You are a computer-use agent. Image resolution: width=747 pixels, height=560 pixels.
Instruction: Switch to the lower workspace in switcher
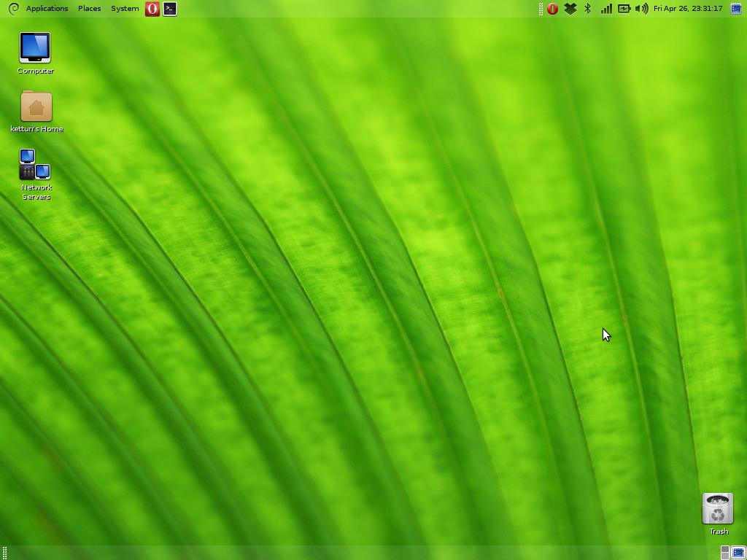tap(725, 556)
